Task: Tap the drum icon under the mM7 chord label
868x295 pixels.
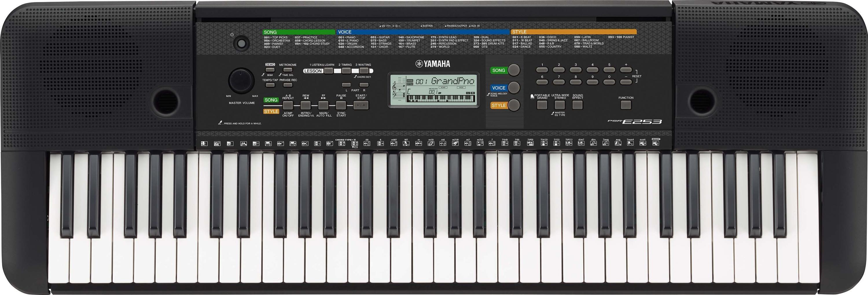Action: (x=393, y=144)
